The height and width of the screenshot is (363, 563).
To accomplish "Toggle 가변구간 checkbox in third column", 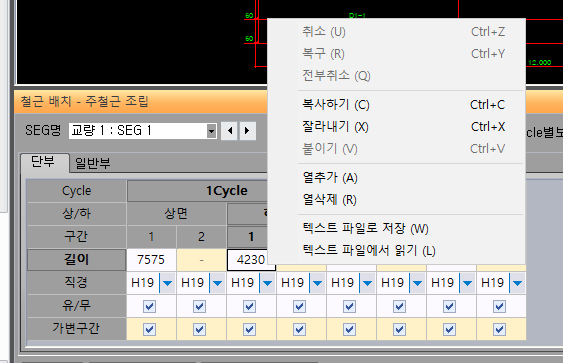I will pos(249,329).
